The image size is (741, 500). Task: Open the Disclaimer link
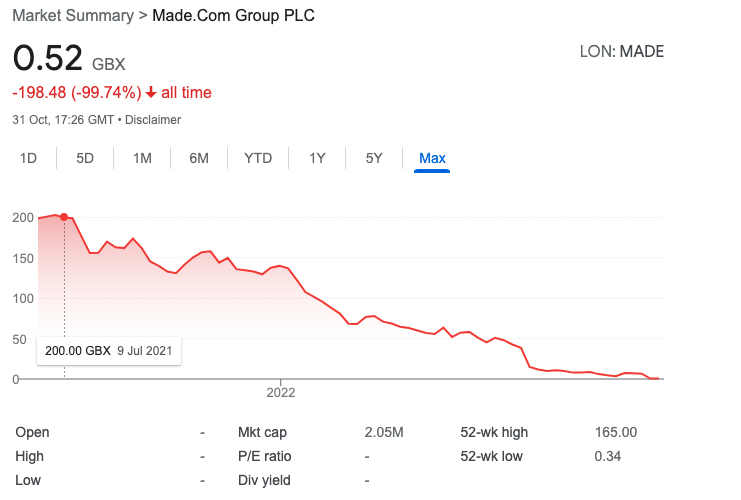(153, 120)
